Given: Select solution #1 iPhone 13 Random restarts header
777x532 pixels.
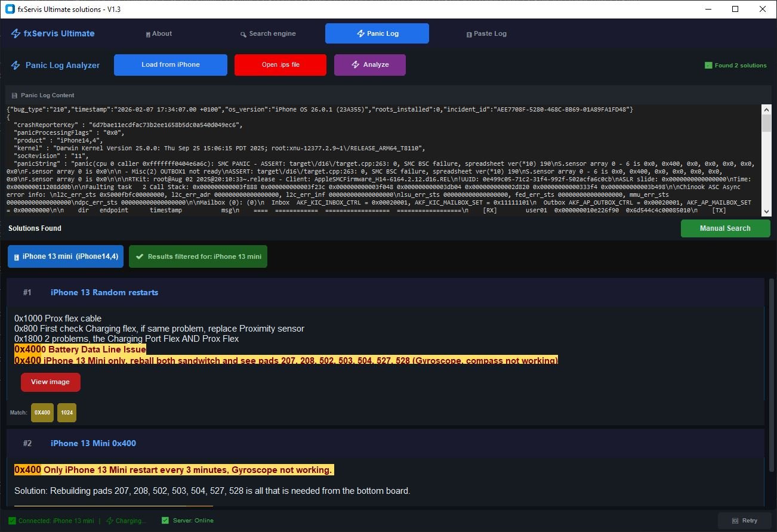Looking at the screenshot, I should tap(386, 292).
